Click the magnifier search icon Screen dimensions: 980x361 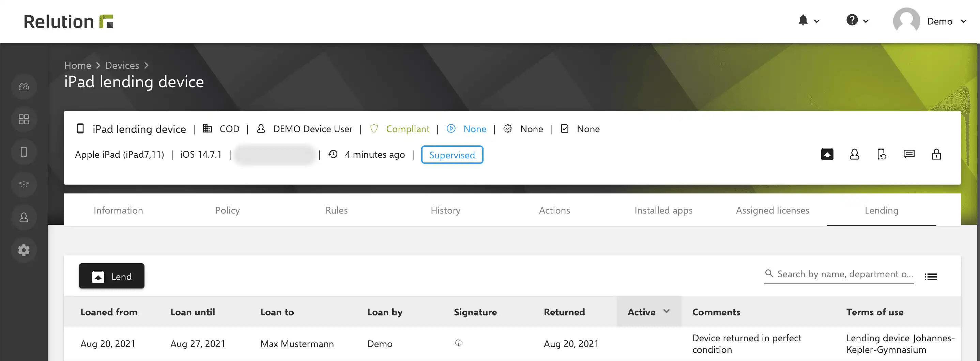769,273
